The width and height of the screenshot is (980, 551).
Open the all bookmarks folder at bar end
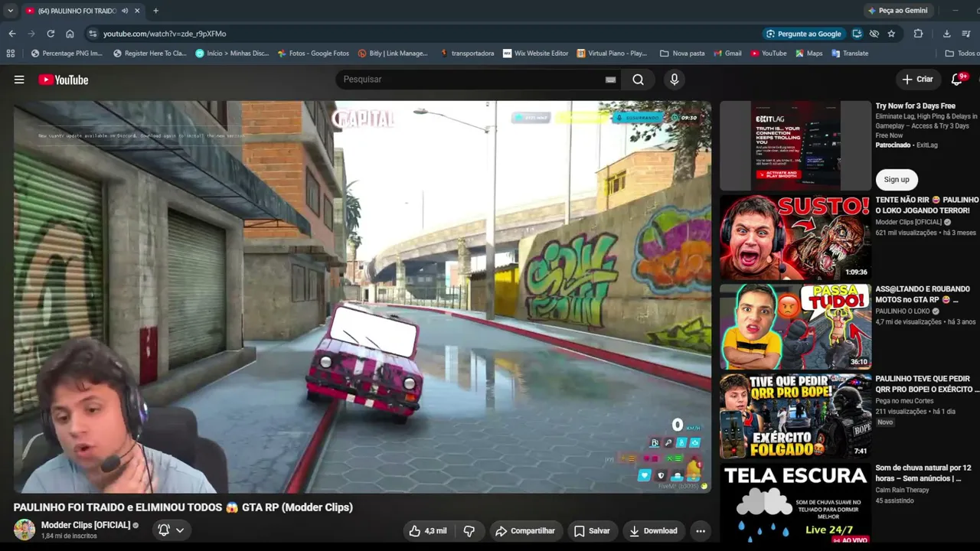pyautogui.click(x=962, y=54)
